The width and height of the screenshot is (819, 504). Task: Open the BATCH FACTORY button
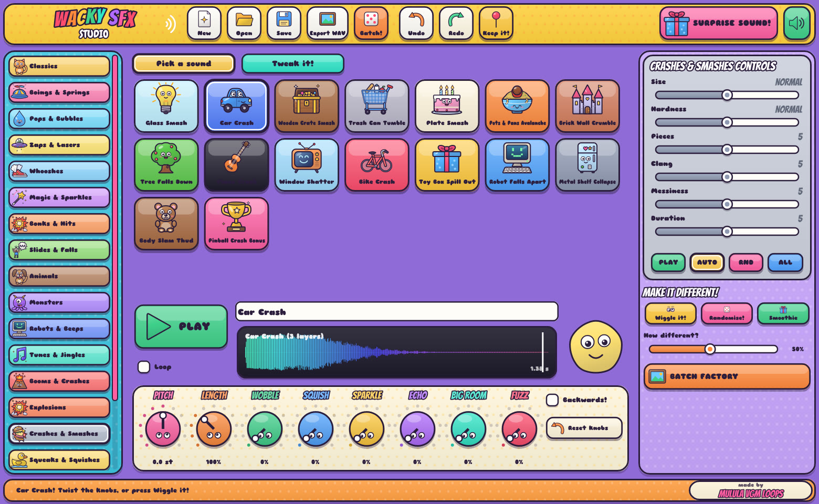[x=727, y=376]
